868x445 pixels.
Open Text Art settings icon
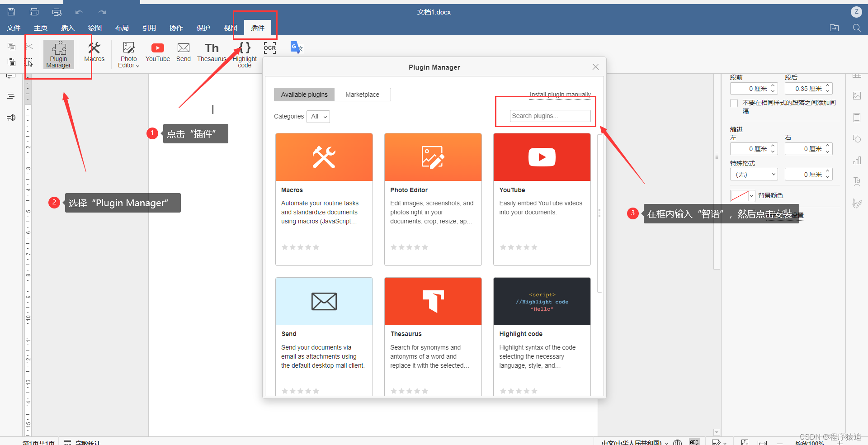pyautogui.click(x=857, y=181)
